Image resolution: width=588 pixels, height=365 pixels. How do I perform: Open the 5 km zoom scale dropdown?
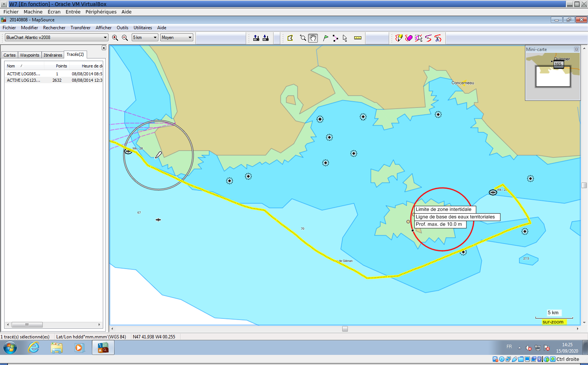pos(145,37)
